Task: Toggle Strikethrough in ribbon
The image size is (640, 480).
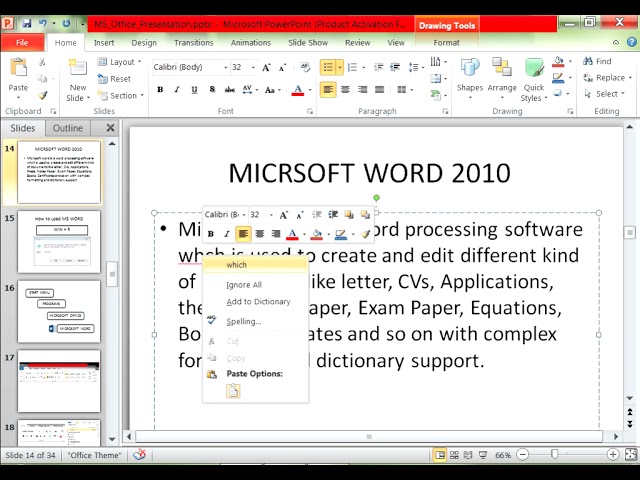Action: point(230,89)
